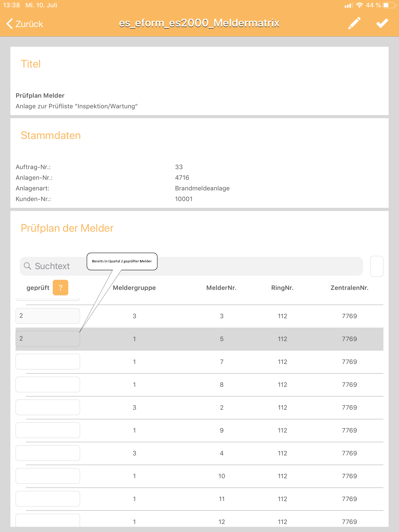Viewport: 399px width, 532px height.
Task: Click the form title es_eform_es2000_Meldermatrix
Action: pyautogui.click(x=199, y=23)
